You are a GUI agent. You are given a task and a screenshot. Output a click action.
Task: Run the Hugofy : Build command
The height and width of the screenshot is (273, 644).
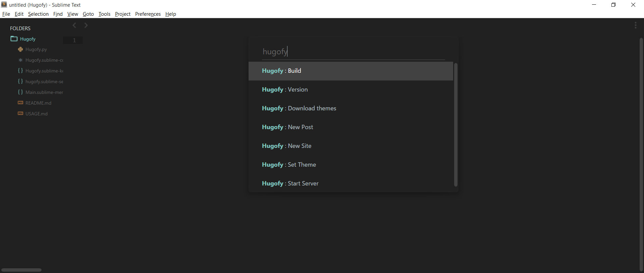[351, 71]
